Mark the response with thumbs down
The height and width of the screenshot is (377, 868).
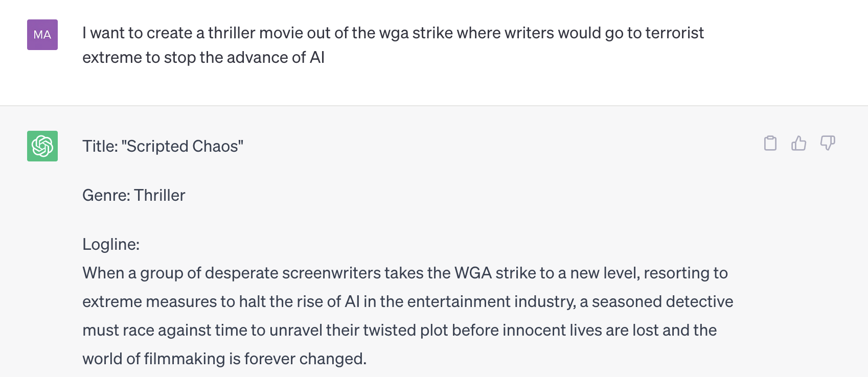click(828, 143)
